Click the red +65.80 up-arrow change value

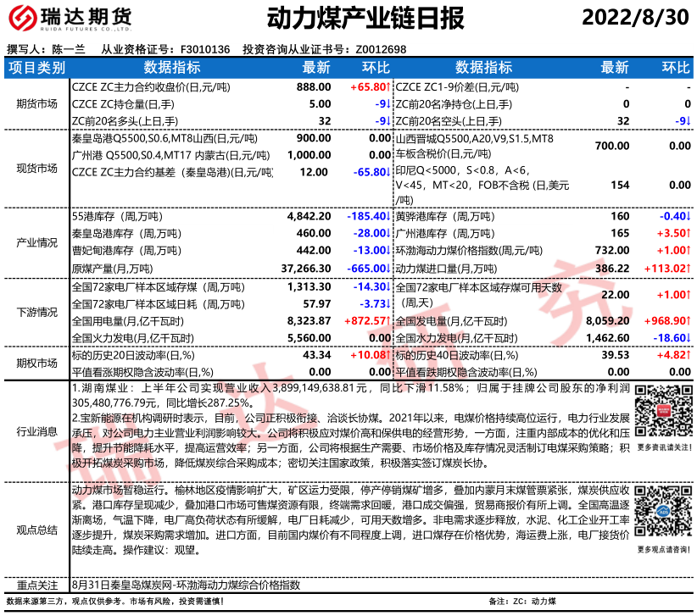pyautogui.click(x=369, y=87)
